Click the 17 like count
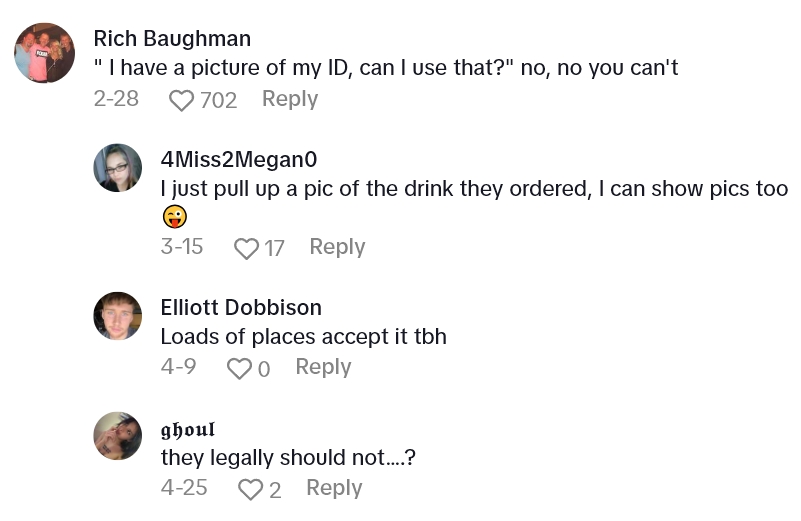Viewport: 801px width, 521px height. 274,248
